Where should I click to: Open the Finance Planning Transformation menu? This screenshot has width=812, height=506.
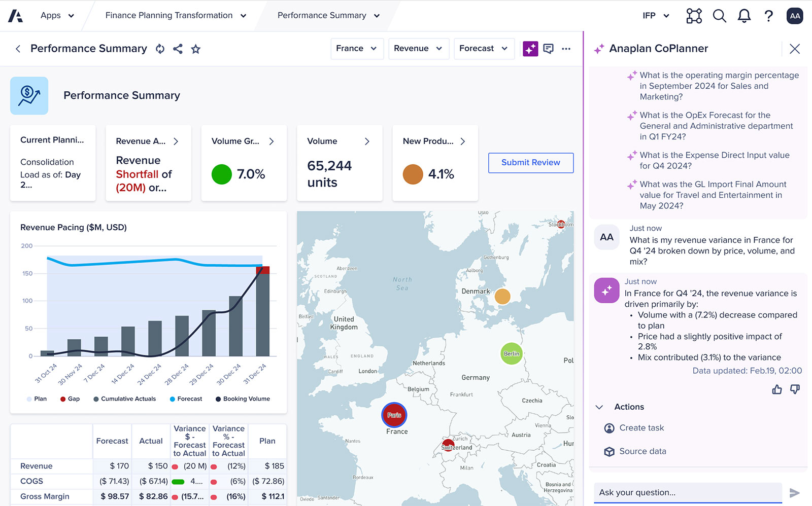point(176,16)
